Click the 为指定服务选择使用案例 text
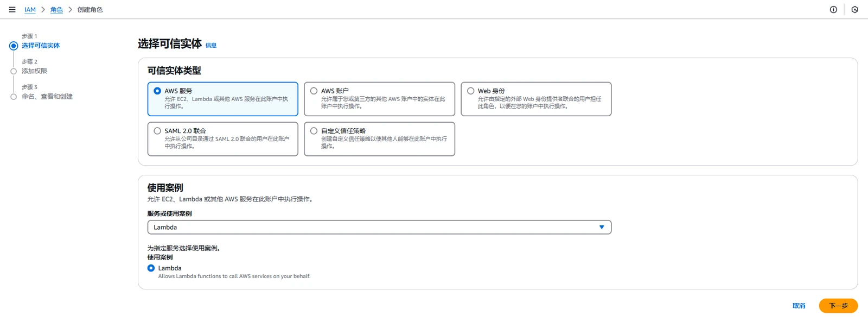 point(184,248)
